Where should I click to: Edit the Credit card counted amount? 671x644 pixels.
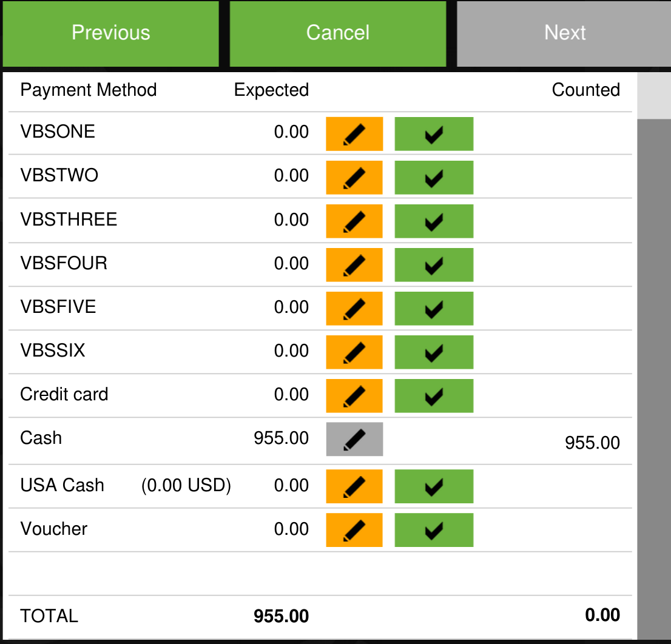click(354, 395)
